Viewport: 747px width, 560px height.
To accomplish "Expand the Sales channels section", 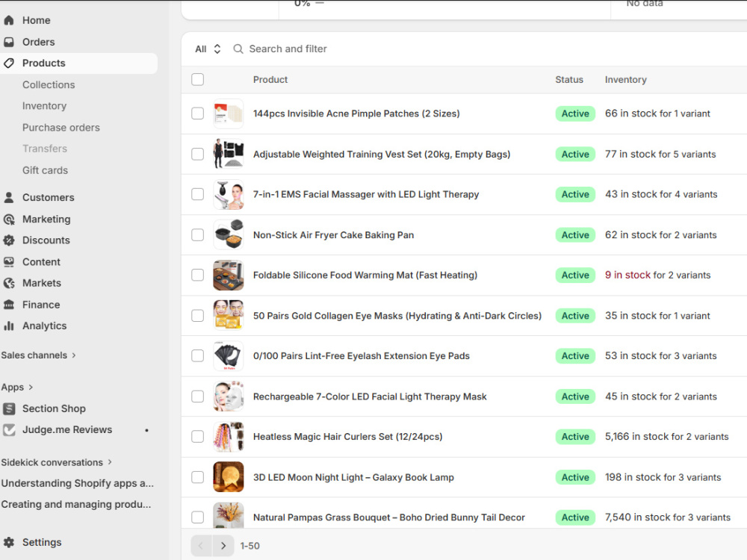I will point(38,355).
